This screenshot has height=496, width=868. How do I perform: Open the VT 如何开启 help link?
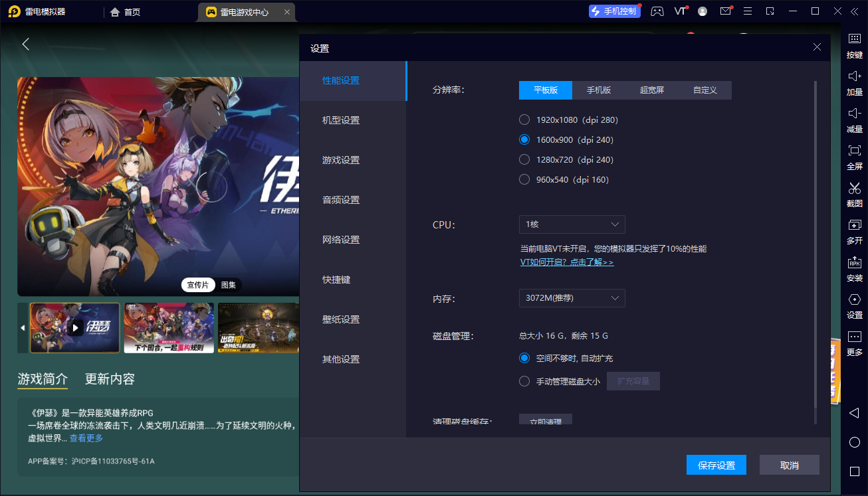[566, 262]
